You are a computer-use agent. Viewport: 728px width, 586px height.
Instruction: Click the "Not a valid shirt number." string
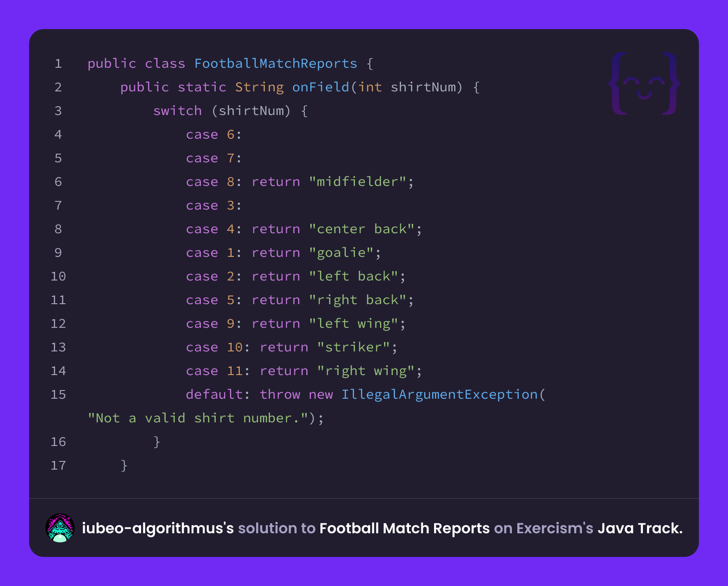click(198, 418)
